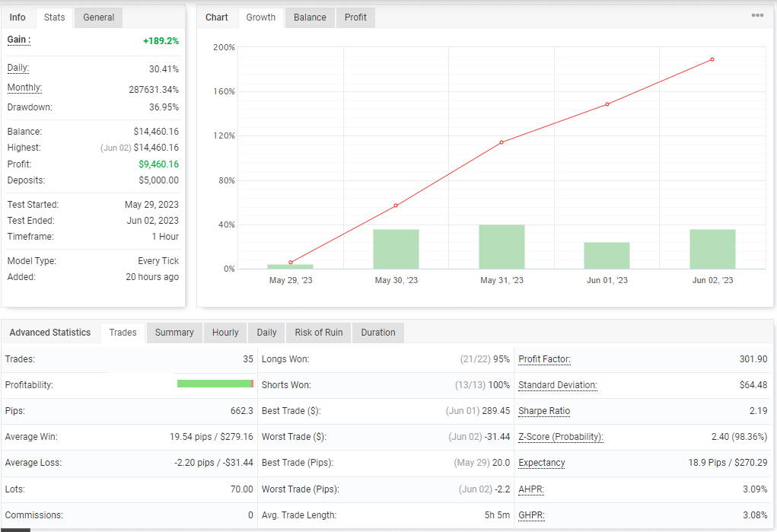Click the AHPR label

pyautogui.click(x=531, y=489)
